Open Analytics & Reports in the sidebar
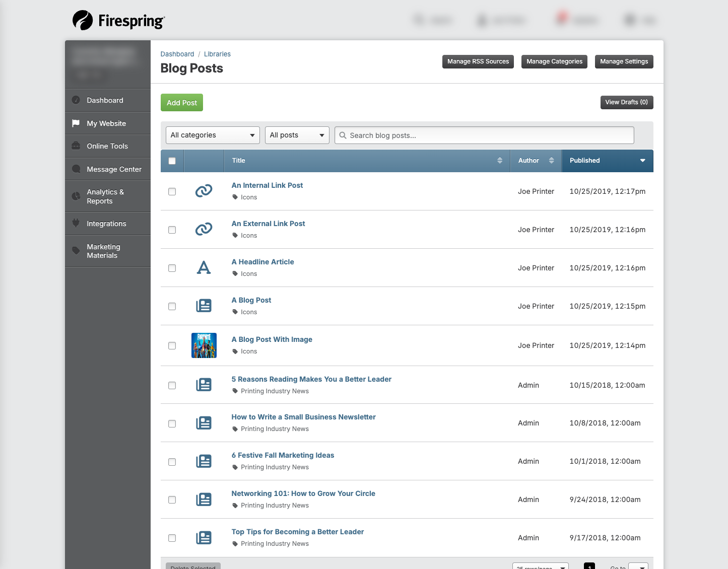The height and width of the screenshot is (569, 728). 108,196
